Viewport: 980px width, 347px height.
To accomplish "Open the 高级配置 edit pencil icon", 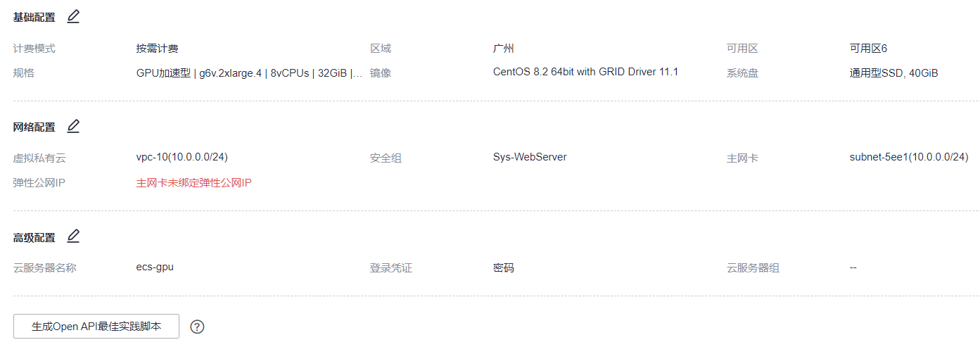I will [73, 236].
